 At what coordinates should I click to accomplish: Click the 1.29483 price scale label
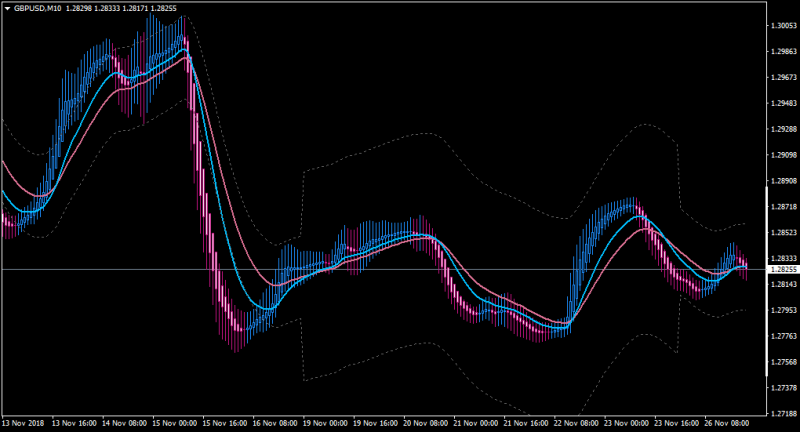[x=784, y=103]
